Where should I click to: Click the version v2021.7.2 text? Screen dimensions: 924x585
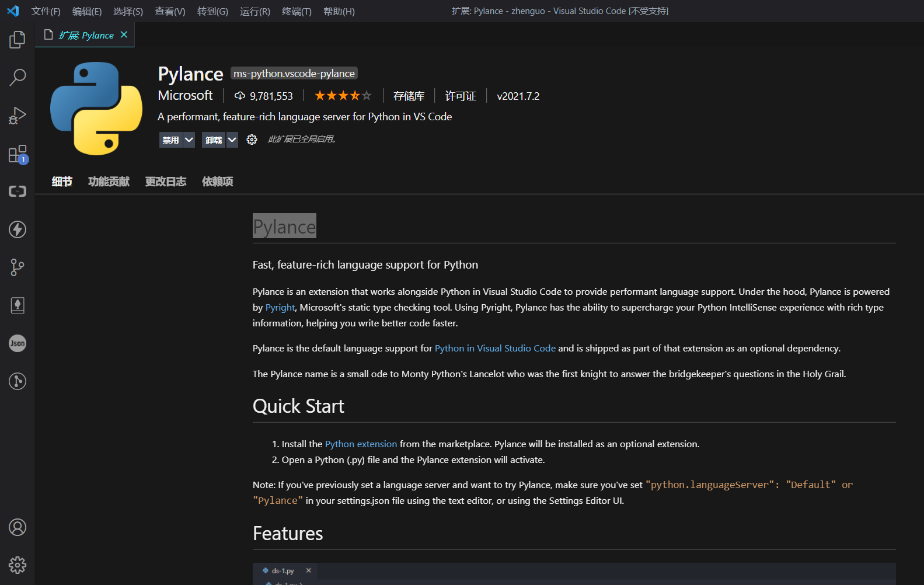(518, 96)
